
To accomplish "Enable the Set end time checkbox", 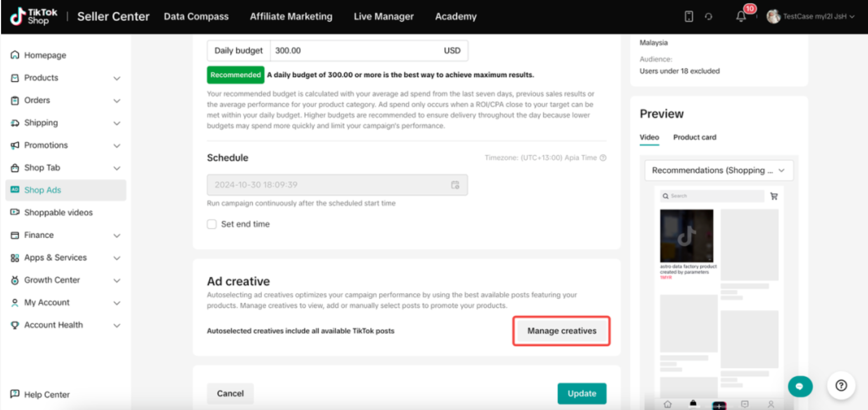I will (x=212, y=224).
